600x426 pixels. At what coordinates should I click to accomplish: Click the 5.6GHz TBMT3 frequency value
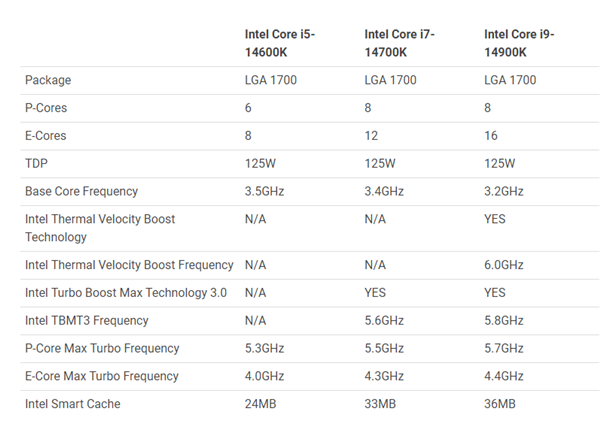(384, 321)
